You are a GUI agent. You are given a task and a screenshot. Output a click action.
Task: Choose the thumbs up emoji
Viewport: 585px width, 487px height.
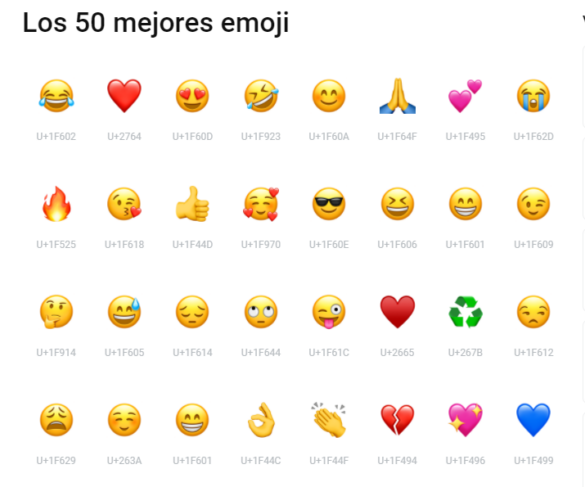pyautogui.click(x=192, y=204)
